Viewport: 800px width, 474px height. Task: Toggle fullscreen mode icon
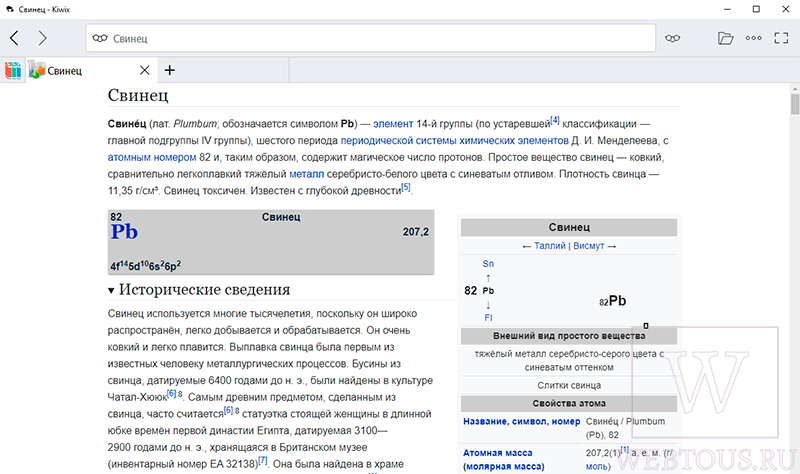coord(781,38)
